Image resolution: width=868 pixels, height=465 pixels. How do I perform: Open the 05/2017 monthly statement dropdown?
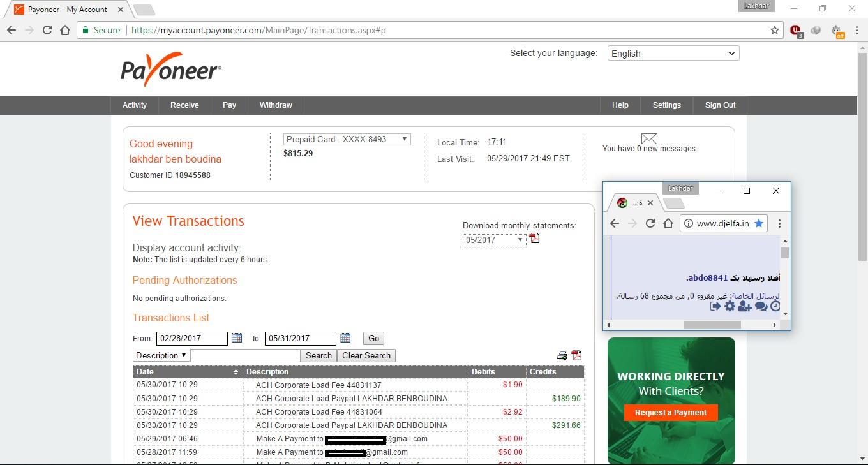494,240
